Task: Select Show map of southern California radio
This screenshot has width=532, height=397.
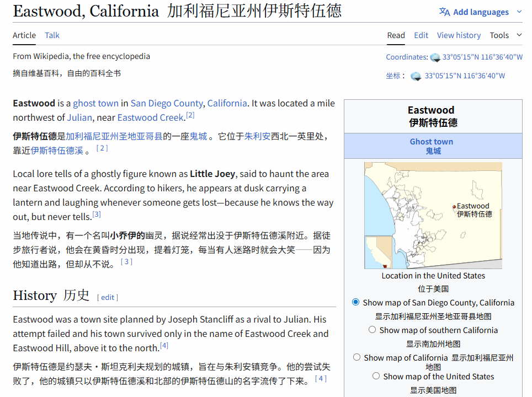Action: pos(373,330)
